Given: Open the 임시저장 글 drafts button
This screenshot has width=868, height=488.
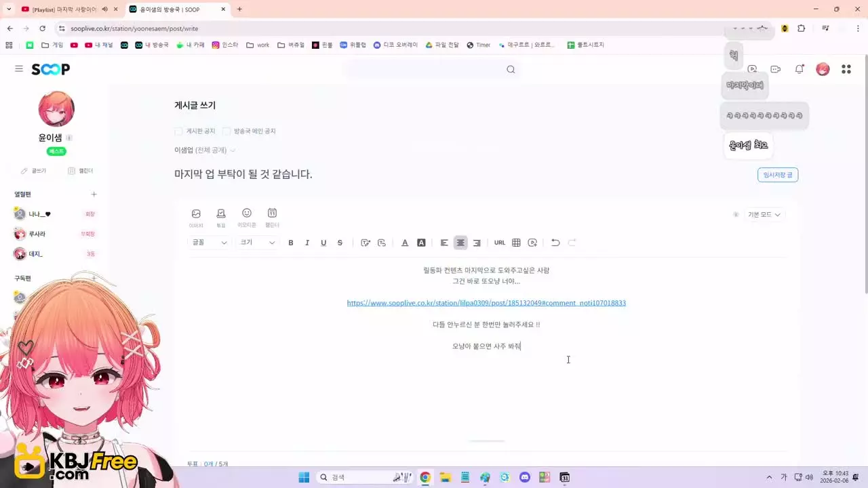Looking at the screenshot, I should coord(778,175).
